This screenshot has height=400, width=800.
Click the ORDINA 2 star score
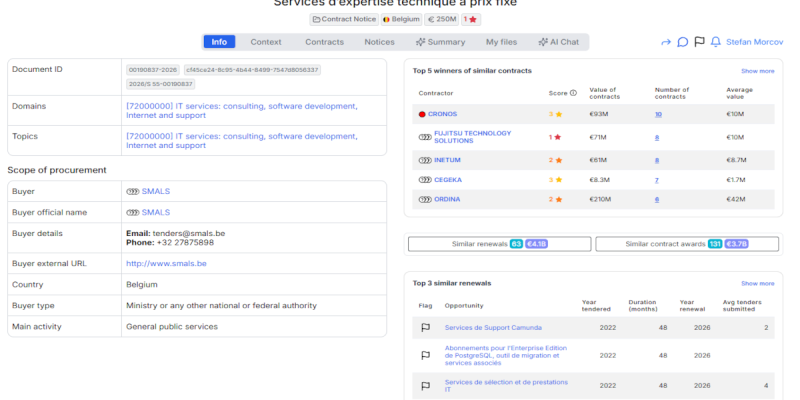pos(555,199)
